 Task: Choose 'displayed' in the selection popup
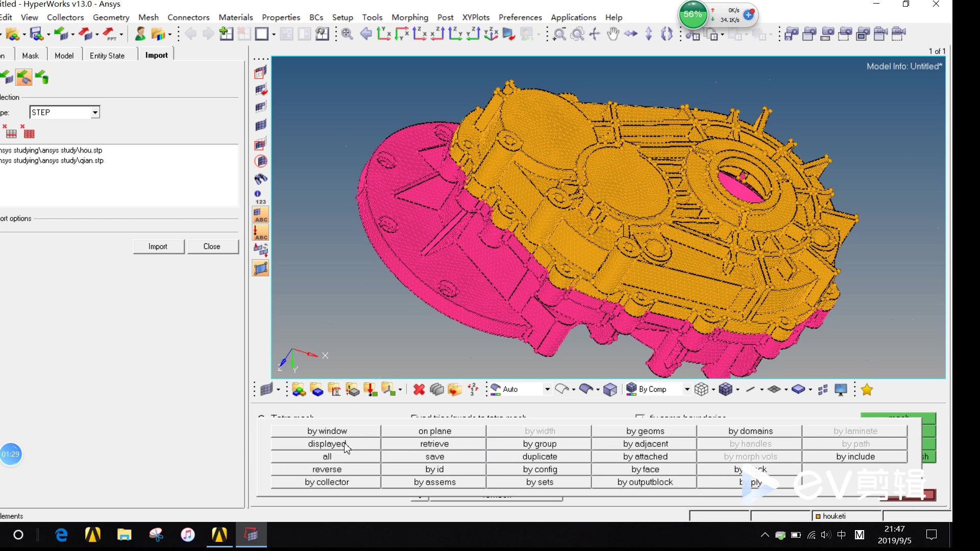[x=327, y=444]
